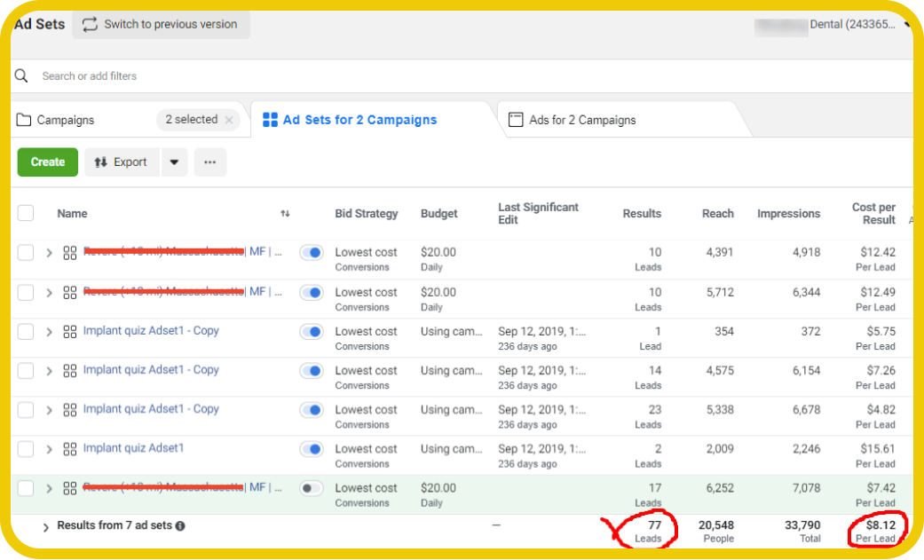Image resolution: width=924 pixels, height=560 pixels.
Task: Open the three-dots more options menu
Action: (x=210, y=162)
